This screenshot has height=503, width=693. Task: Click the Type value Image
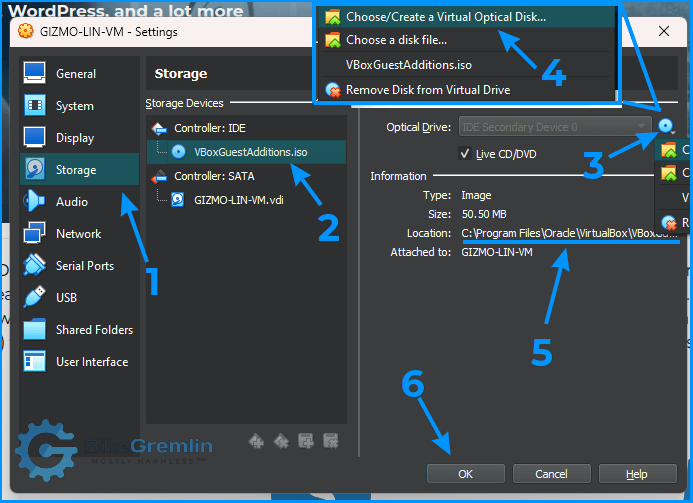(x=476, y=195)
